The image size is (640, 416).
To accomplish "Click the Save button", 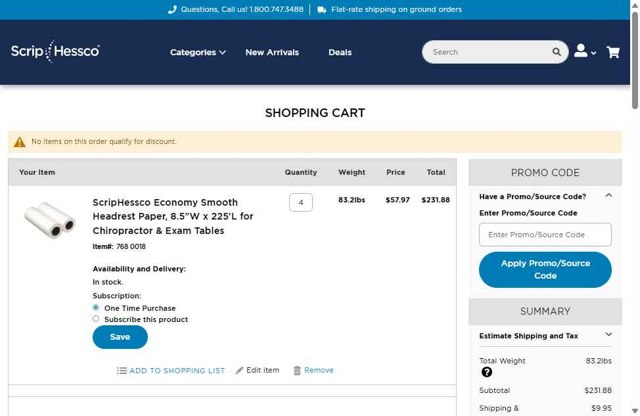I will (x=120, y=337).
